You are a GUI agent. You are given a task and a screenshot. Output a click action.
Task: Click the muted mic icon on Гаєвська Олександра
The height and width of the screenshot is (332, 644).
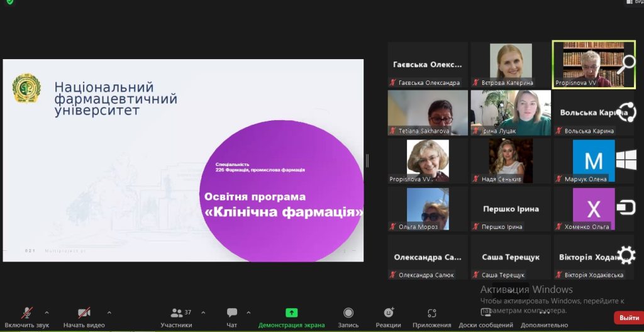pos(393,82)
